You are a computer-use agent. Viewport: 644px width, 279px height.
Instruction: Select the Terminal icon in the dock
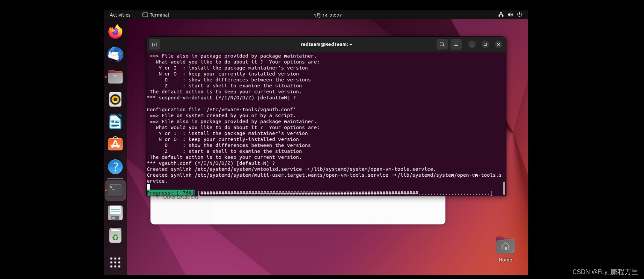coord(115,190)
